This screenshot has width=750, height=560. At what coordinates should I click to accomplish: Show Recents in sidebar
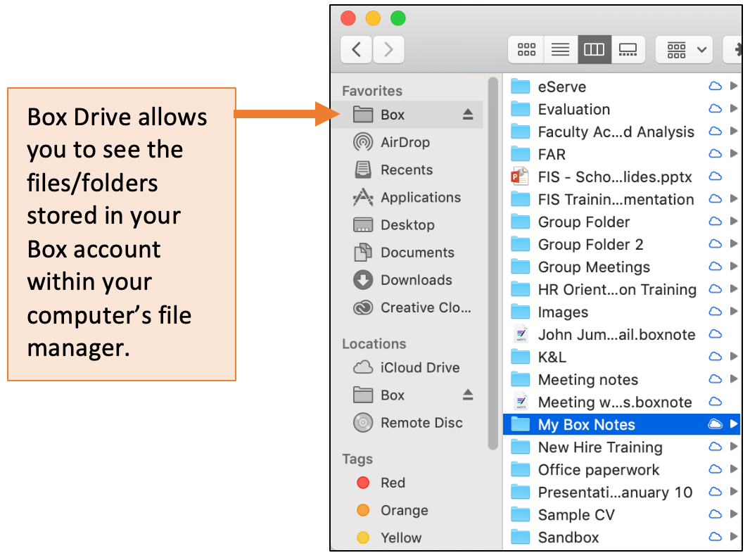[x=408, y=170]
